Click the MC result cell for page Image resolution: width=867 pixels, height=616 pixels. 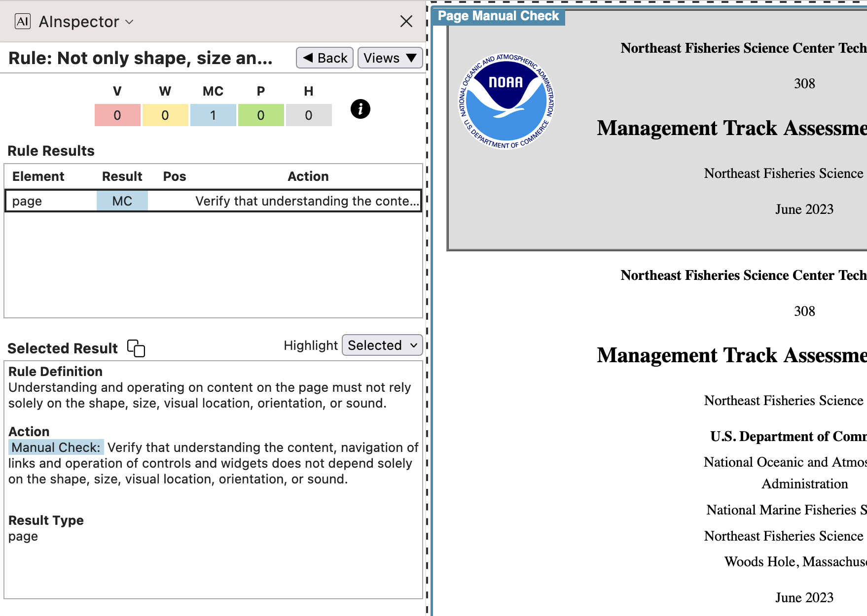pos(122,201)
